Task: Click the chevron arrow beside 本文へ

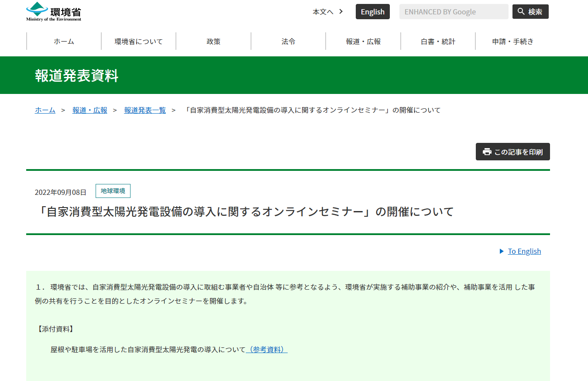Action: [x=341, y=12]
